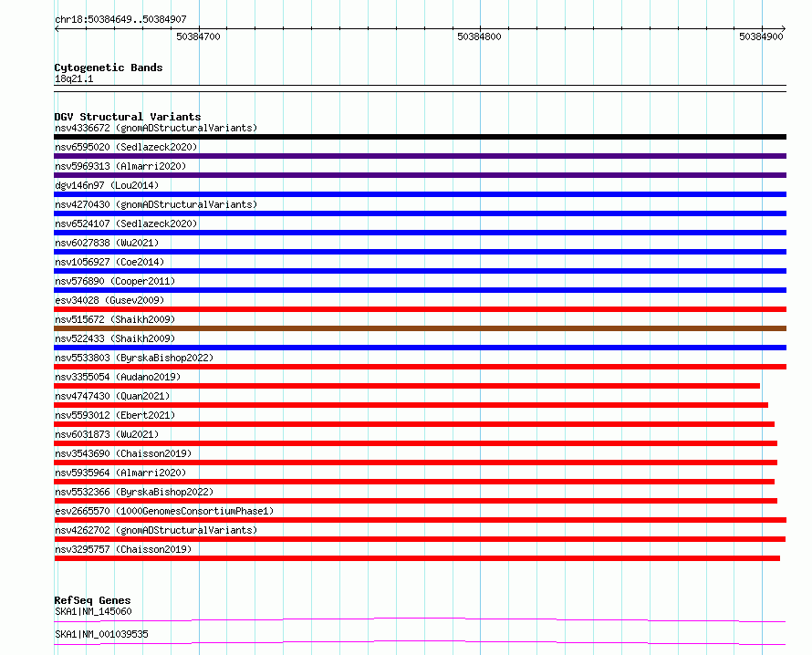Click the blue nsv6027838 variant bar

pos(420,252)
